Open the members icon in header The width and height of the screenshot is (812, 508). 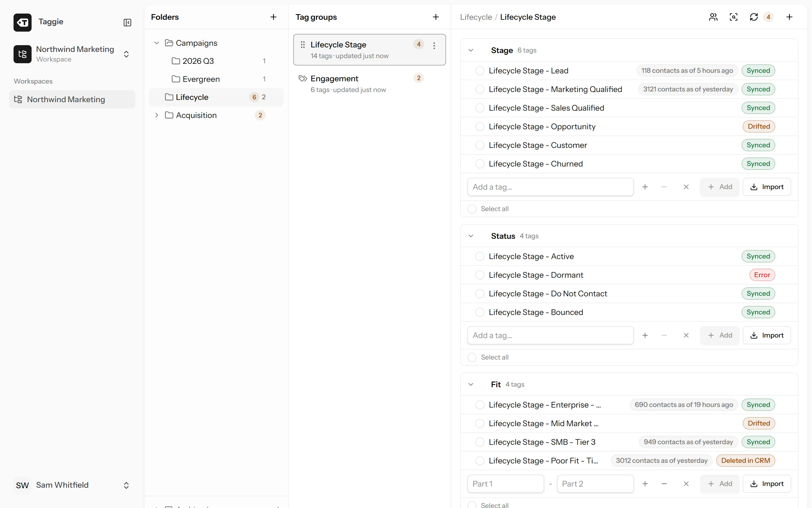click(713, 17)
